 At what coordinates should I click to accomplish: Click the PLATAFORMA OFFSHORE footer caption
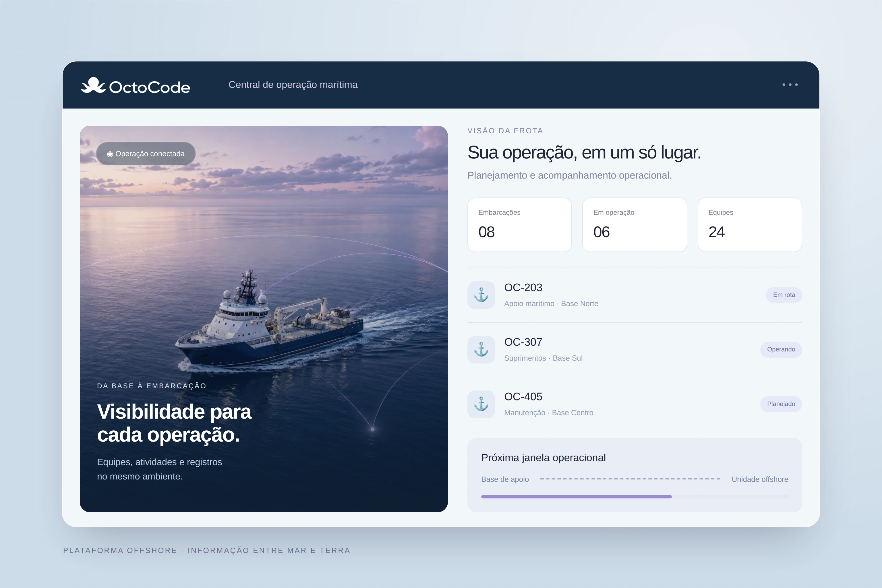pyautogui.click(x=207, y=550)
